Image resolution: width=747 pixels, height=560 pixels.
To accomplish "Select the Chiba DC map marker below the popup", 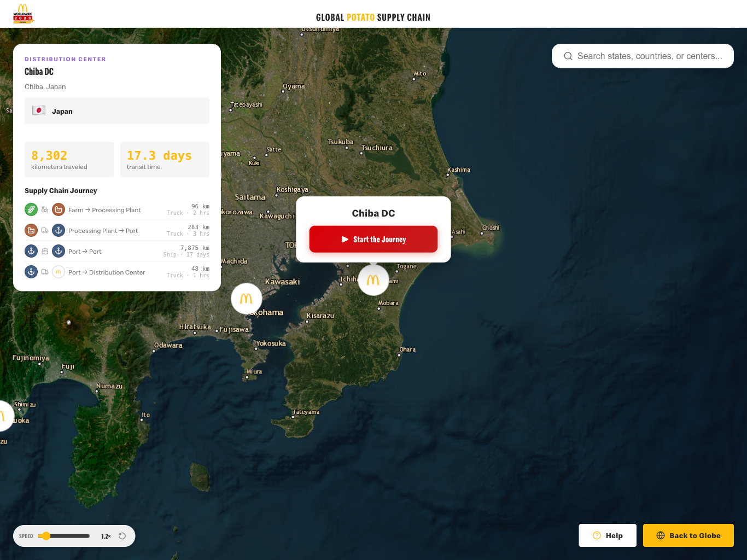I will click(373, 280).
